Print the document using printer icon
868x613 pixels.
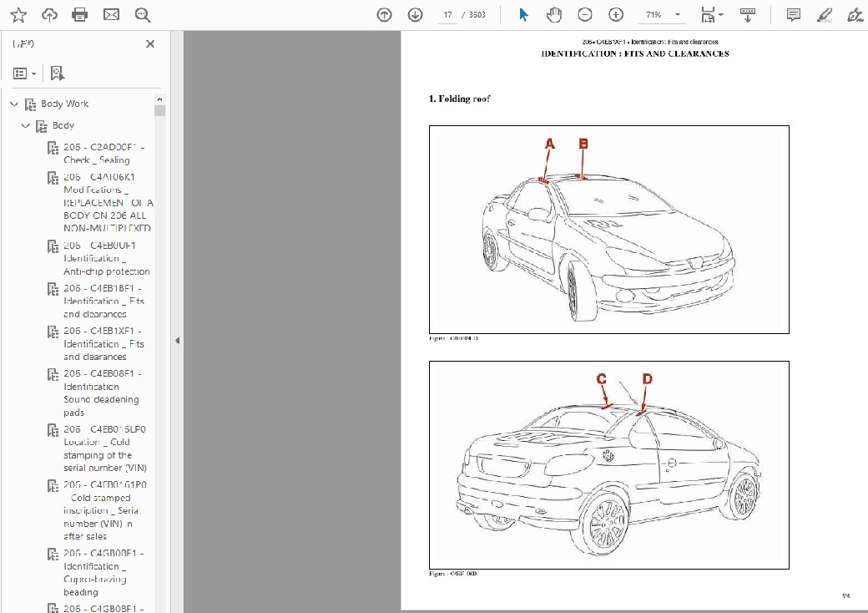pos(80,15)
